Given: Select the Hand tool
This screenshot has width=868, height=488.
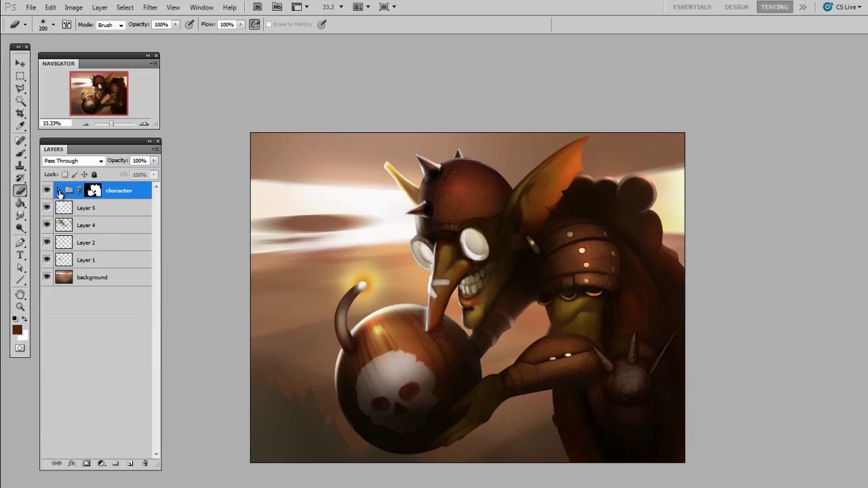Looking at the screenshot, I should tap(20, 295).
